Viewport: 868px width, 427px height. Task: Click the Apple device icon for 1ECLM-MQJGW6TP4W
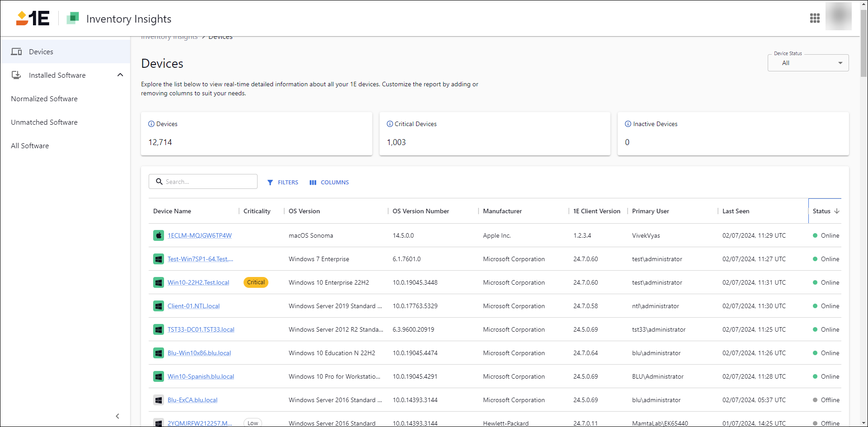159,235
